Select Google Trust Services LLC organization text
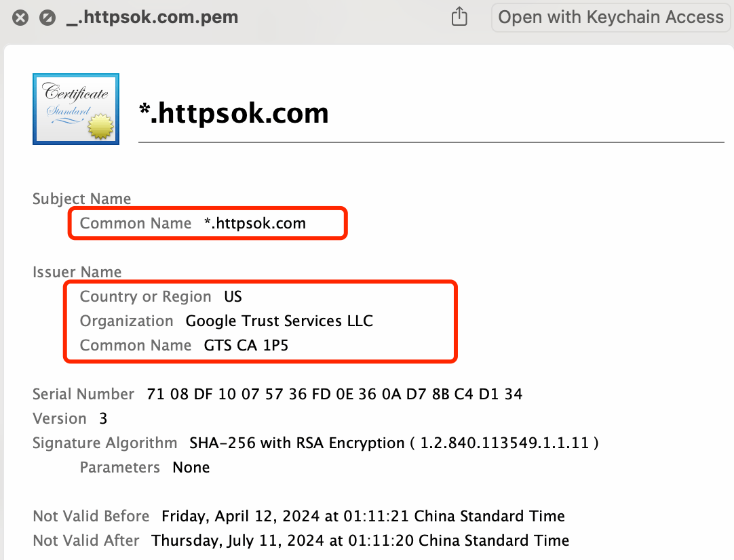Image resolution: width=734 pixels, height=560 pixels. click(x=279, y=321)
